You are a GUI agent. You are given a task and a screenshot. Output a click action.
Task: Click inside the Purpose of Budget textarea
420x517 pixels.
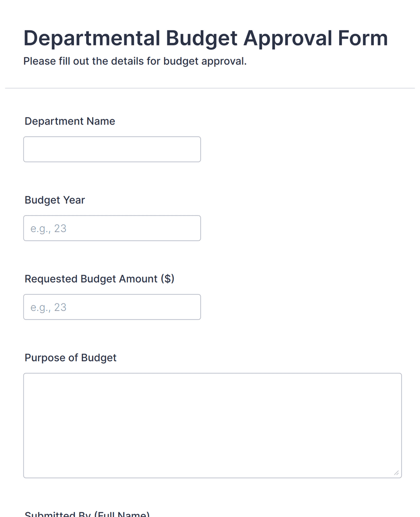[212, 425]
